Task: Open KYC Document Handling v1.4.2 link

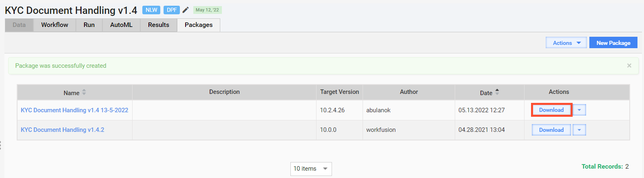Action: click(x=62, y=130)
